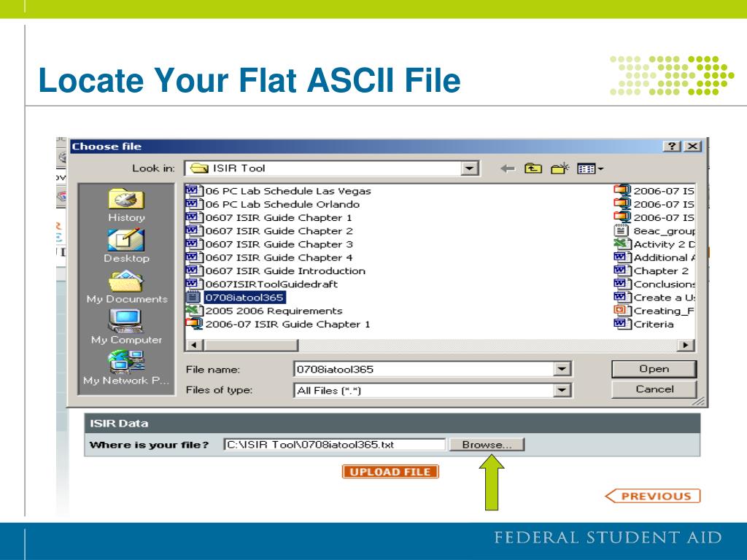Click Word icon beside Chapter 2
Viewport: 747px width, 560px height.
(x=622, y=271)
